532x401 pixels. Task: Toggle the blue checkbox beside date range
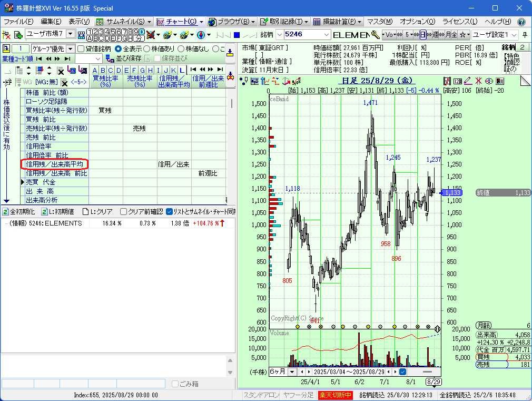[x=403, y=372]
